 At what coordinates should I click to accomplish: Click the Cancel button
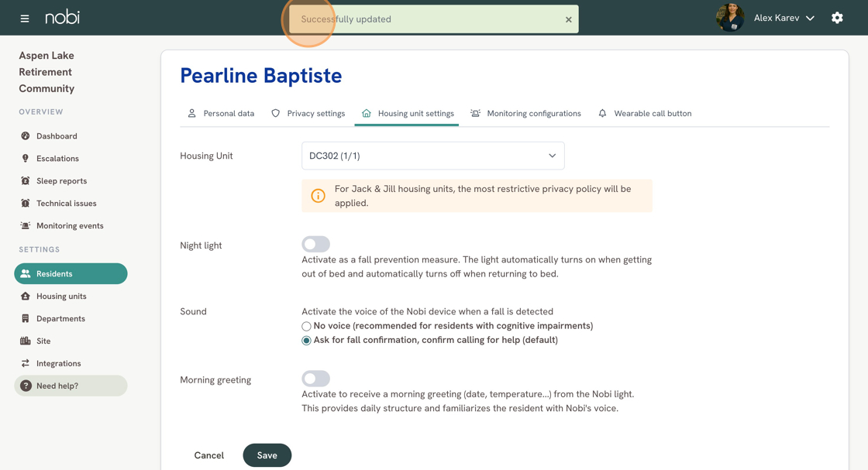tap(208, 455)
